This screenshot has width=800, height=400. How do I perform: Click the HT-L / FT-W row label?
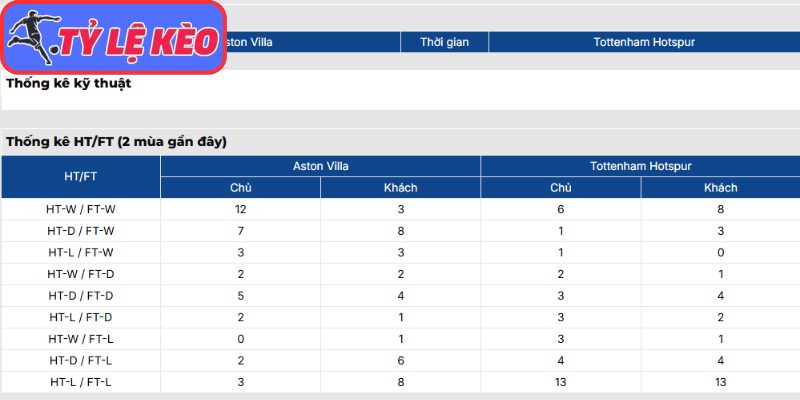point(81,253)
